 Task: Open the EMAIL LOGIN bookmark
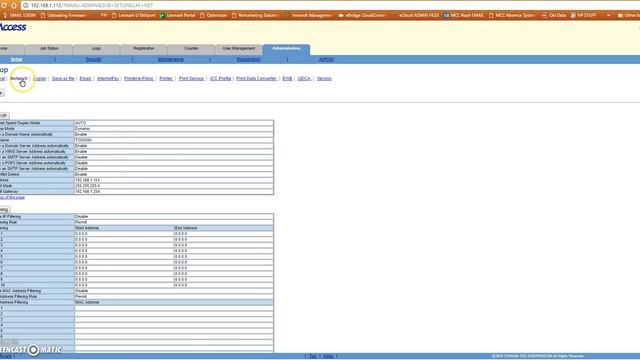click(20, 15)
